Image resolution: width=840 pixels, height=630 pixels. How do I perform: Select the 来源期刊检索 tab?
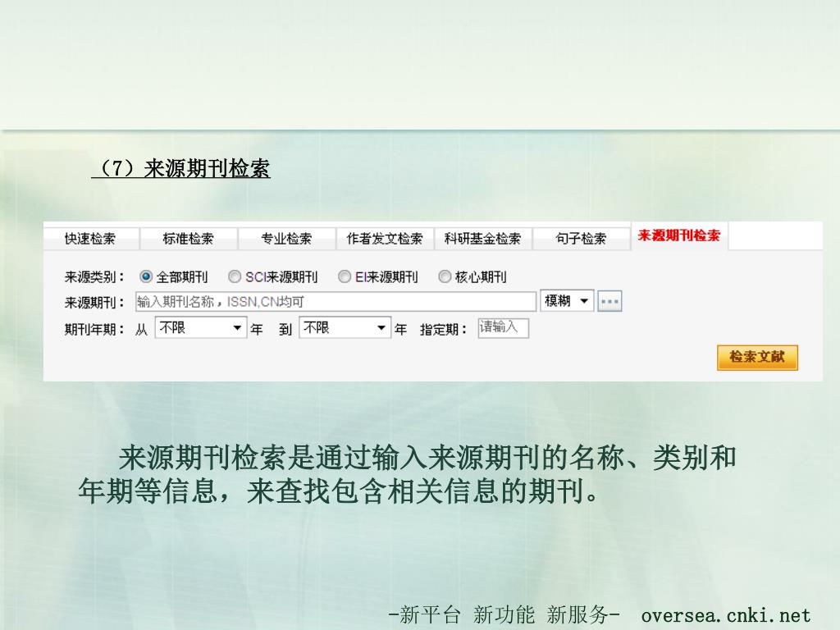coord(679,235)
